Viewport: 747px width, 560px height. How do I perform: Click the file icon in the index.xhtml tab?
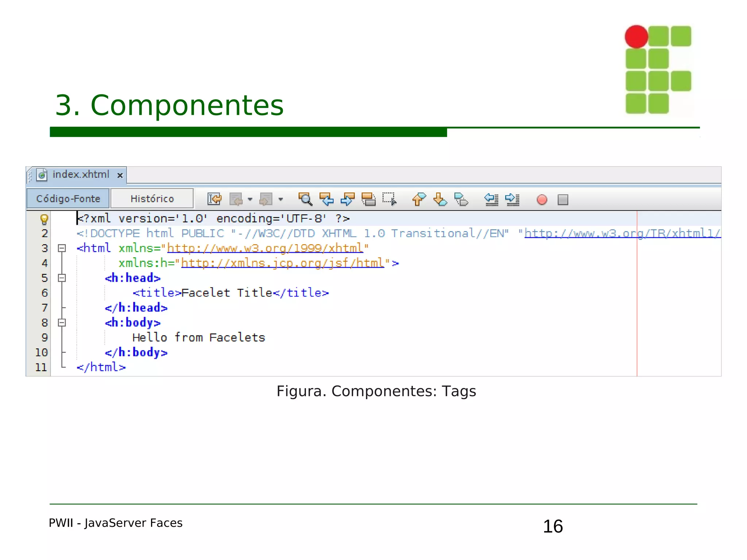point(42,175)
